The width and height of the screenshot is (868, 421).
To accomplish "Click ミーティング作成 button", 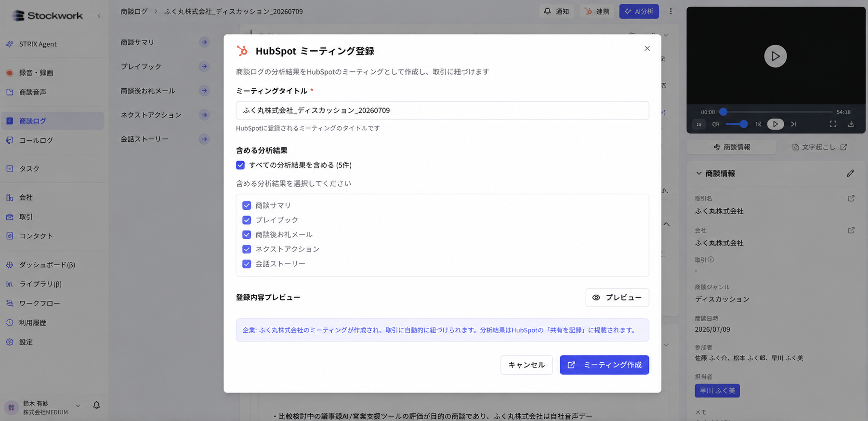I will pos(604,365).
